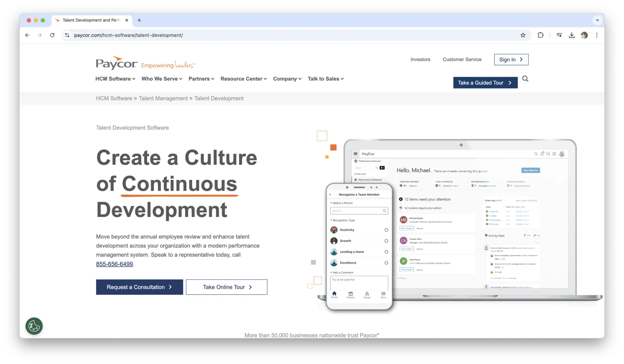Open the Chrome downloads icon

(x=571, y=35)
